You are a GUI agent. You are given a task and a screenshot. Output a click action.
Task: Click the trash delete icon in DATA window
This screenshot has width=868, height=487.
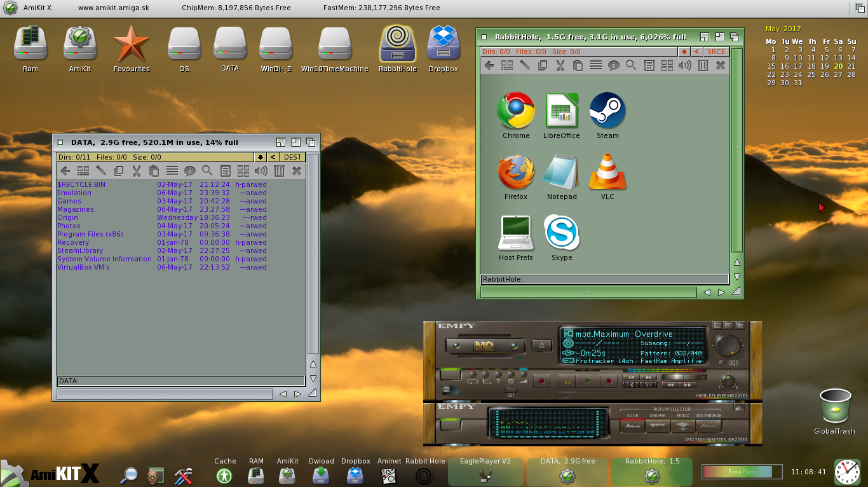click(278, 170)
